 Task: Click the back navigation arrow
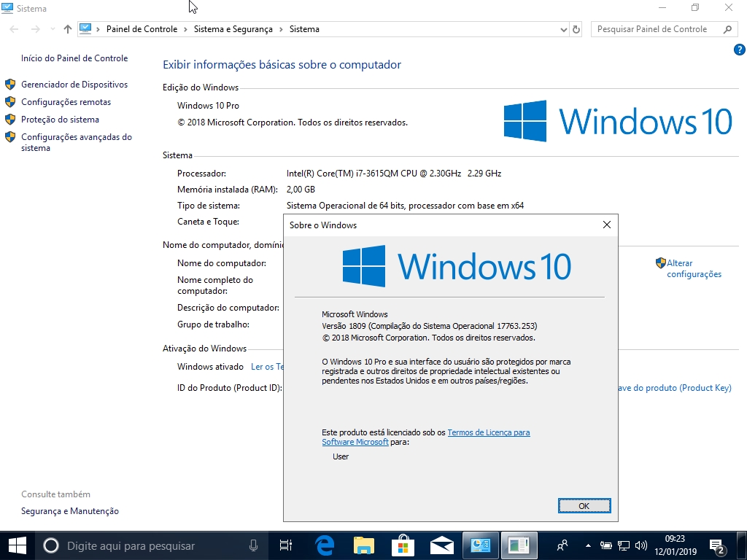pyautogui.click(x=14, y=29)
